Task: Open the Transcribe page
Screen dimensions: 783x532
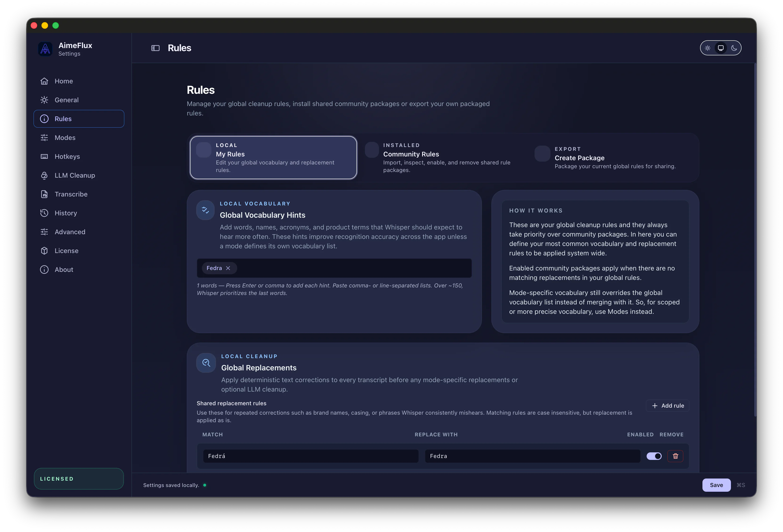Action: [79, 194]
